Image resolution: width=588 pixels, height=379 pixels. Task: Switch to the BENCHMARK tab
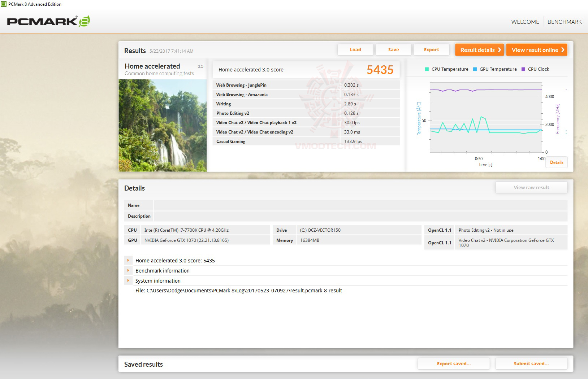coord(565,22)
